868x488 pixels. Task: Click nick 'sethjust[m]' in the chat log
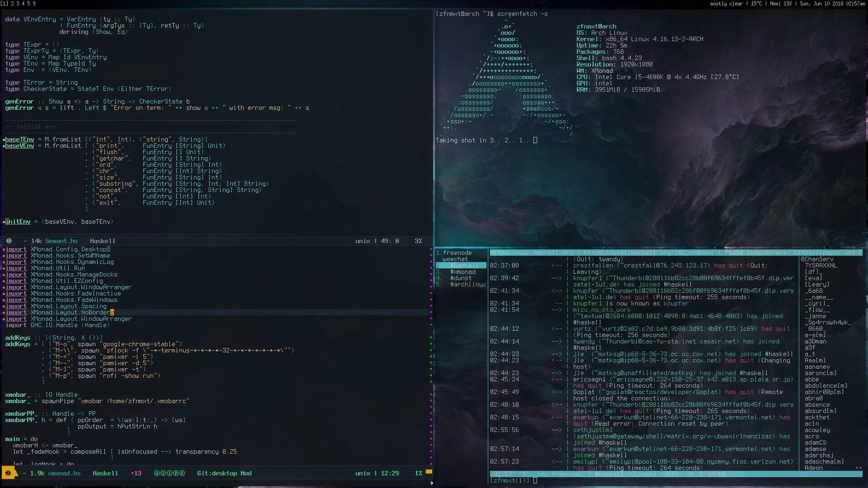click(593, 430)
